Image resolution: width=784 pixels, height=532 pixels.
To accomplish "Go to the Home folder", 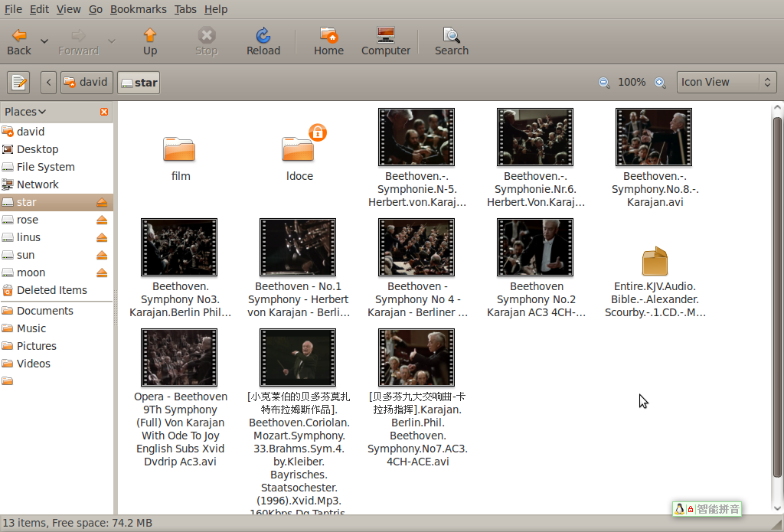I will 328,41.
